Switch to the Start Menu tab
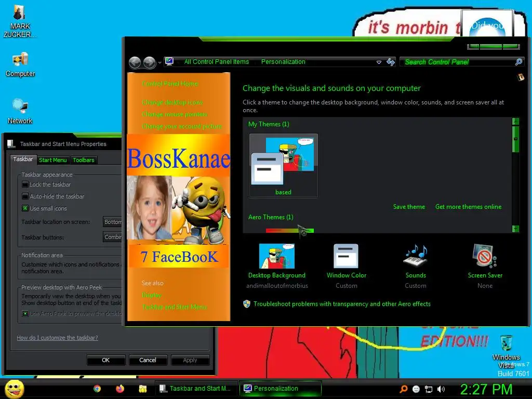 (x=52, y=160)
